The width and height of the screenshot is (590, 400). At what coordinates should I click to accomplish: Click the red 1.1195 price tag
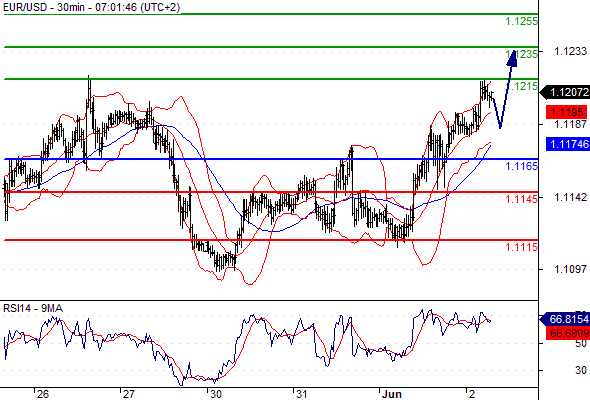pyautogui.click(x=566, y=112)
